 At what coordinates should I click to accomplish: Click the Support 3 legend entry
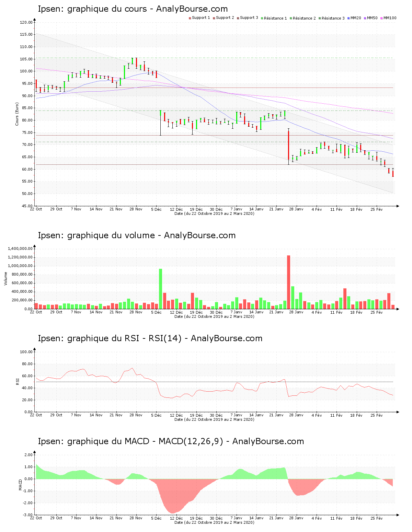point(248,18)
